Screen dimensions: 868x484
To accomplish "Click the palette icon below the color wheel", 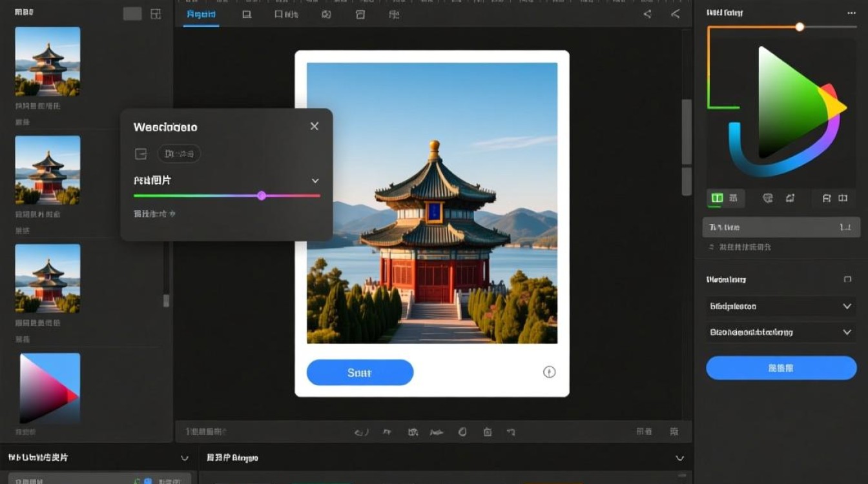I will coord(768,198).
